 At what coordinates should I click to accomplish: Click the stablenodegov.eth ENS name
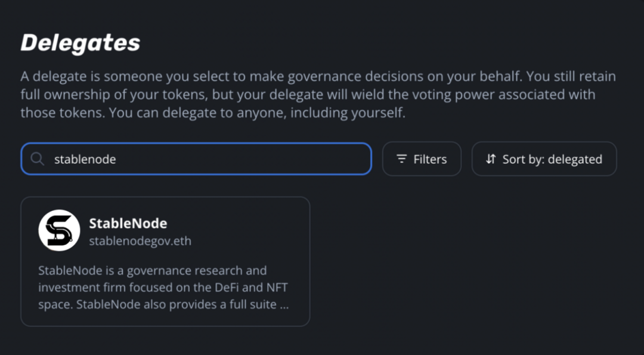pyautogui.click(x=140, y=241)
